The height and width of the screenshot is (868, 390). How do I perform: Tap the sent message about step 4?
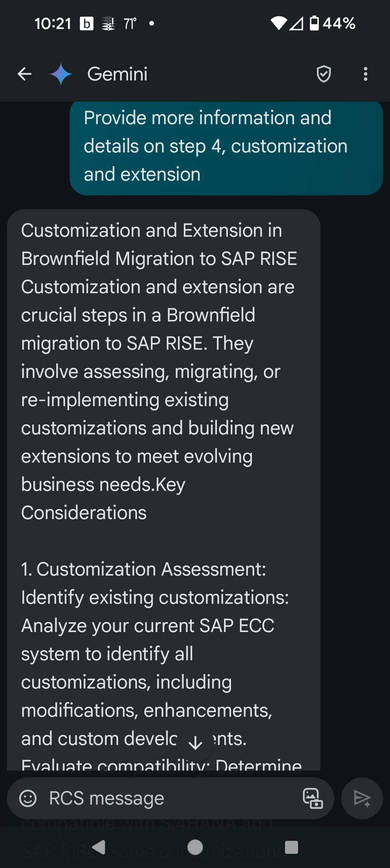226,146
